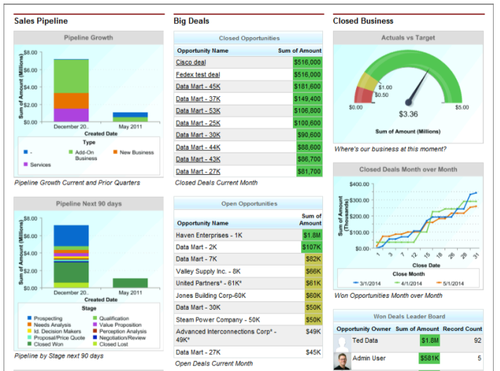Click the purple Services legend swatch
The image size is (500, 371).
(26, 164)
